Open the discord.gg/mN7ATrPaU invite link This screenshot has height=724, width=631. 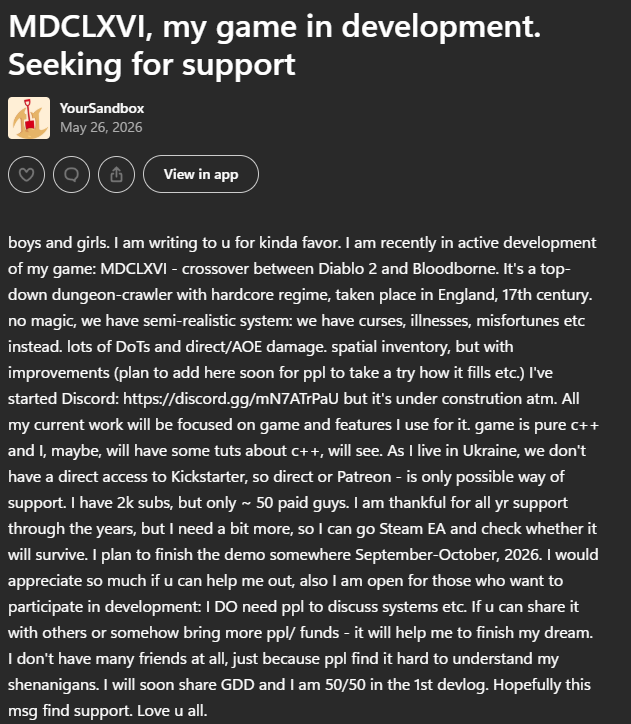(x=231, y=398)
